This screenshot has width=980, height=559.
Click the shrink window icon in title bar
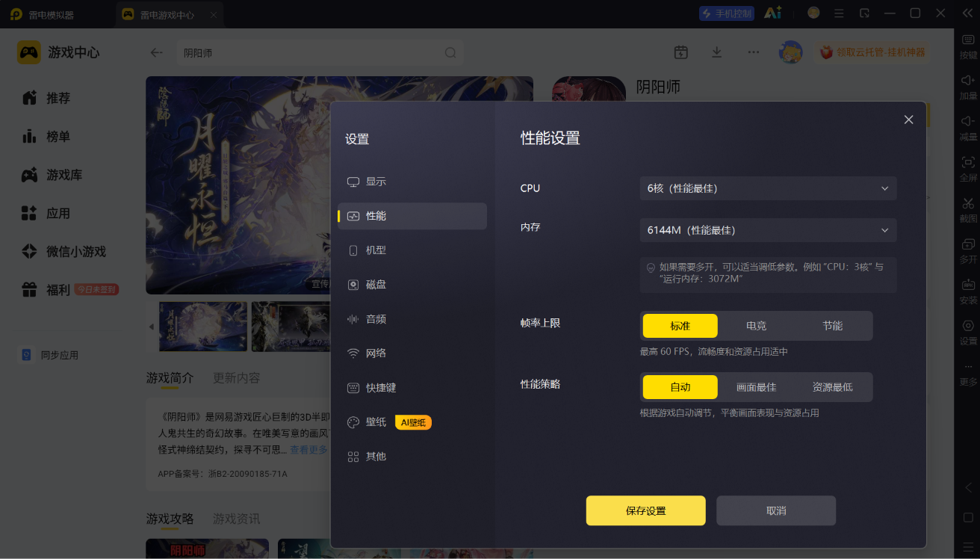(864, 13)
